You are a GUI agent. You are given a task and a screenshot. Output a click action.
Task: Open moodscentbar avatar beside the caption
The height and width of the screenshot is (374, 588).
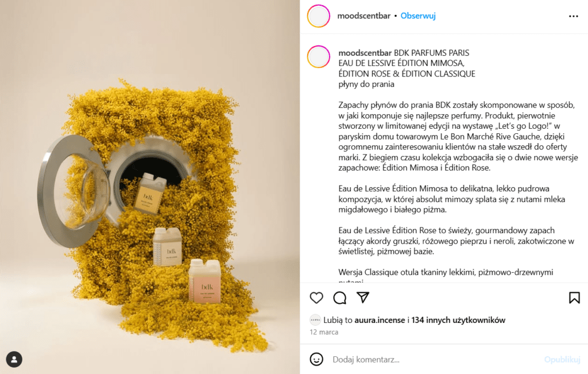[318, 57]
